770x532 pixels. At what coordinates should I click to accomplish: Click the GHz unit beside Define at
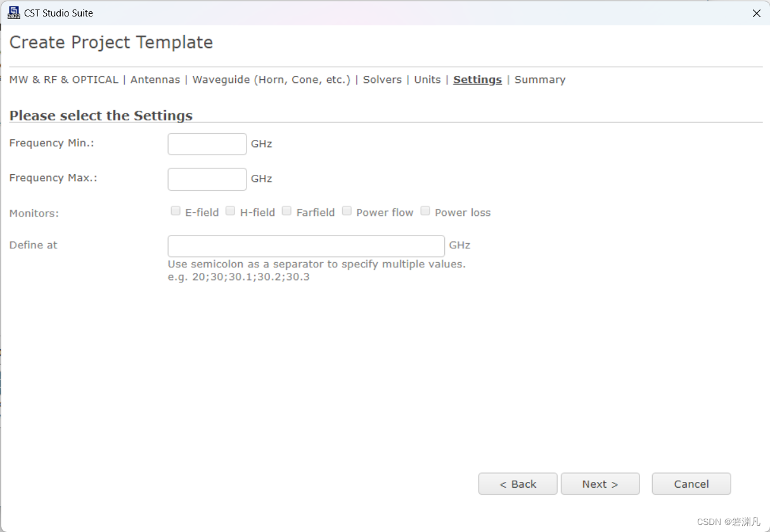point(460,245)
